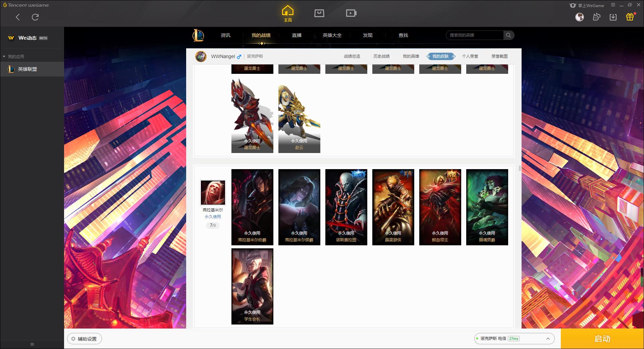Click the 27ms latency indicator
Viewport: 644px width, 349px height.
[514, 339]
